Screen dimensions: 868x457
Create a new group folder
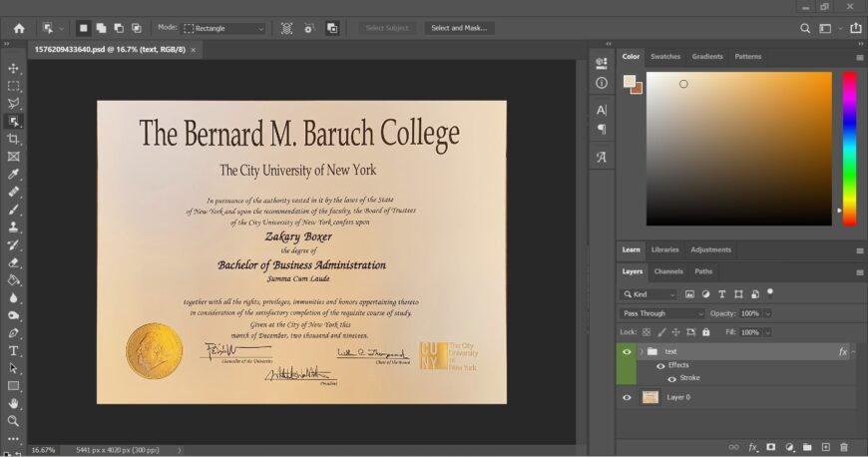coord(807,447)
